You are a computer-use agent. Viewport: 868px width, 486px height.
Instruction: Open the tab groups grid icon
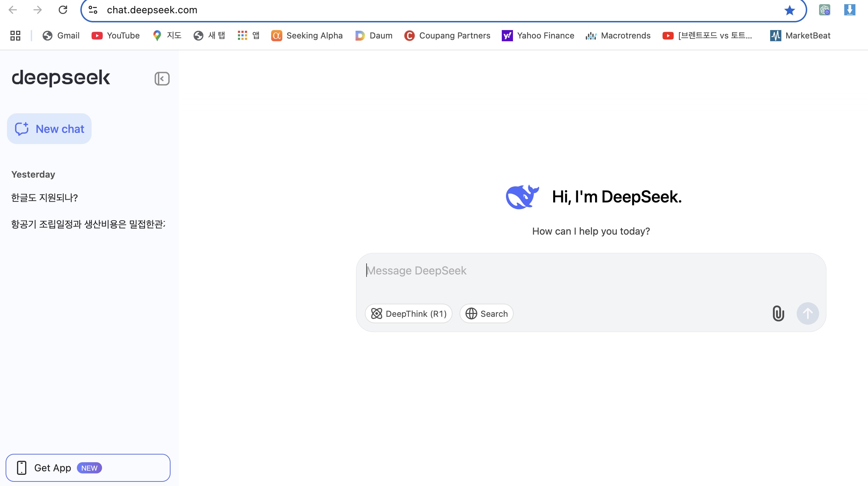pos(15,35)
